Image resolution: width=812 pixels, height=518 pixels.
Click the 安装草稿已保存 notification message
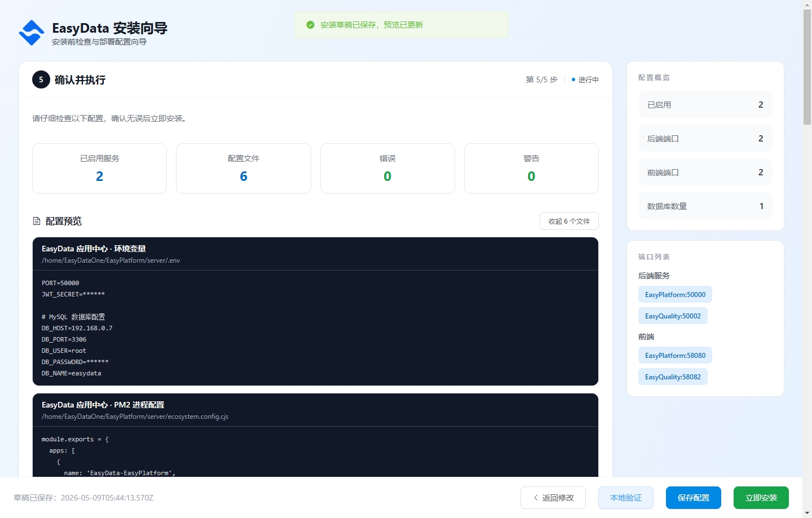click(372, 25)
